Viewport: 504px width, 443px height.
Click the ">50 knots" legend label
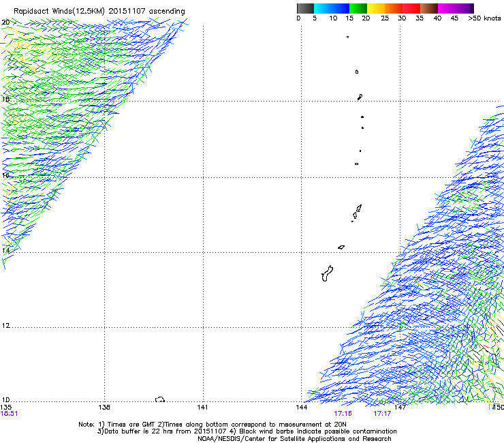pos(484,18)
